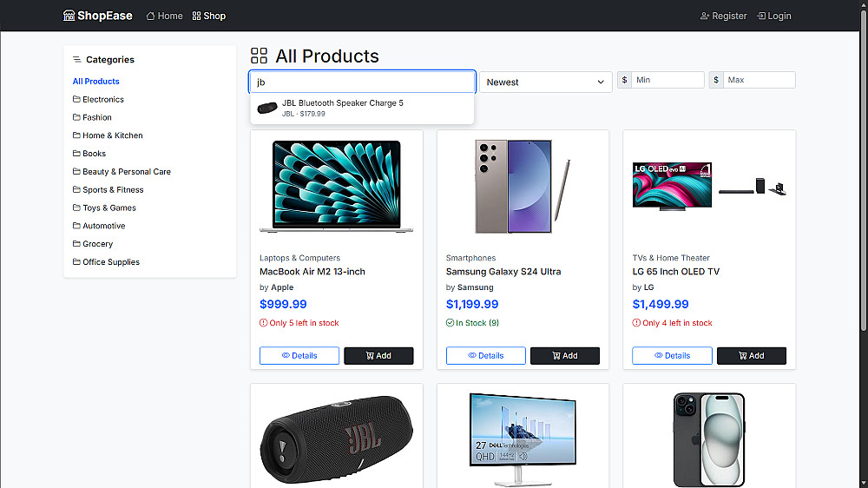The height and width of the screenshot is (488, 868).
Task: Click the Books category folder icon
Action: pyautogui.click(x=76, y=154)
